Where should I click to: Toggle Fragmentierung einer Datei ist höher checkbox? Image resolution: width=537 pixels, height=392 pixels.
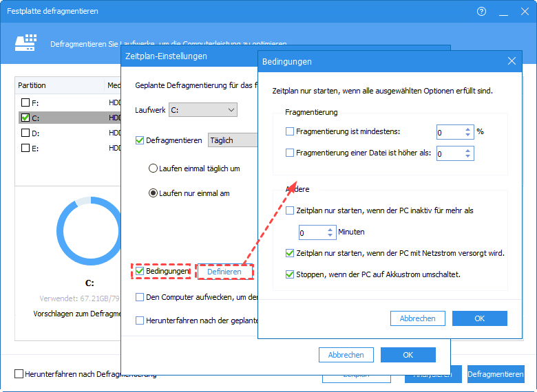point(290,153)
